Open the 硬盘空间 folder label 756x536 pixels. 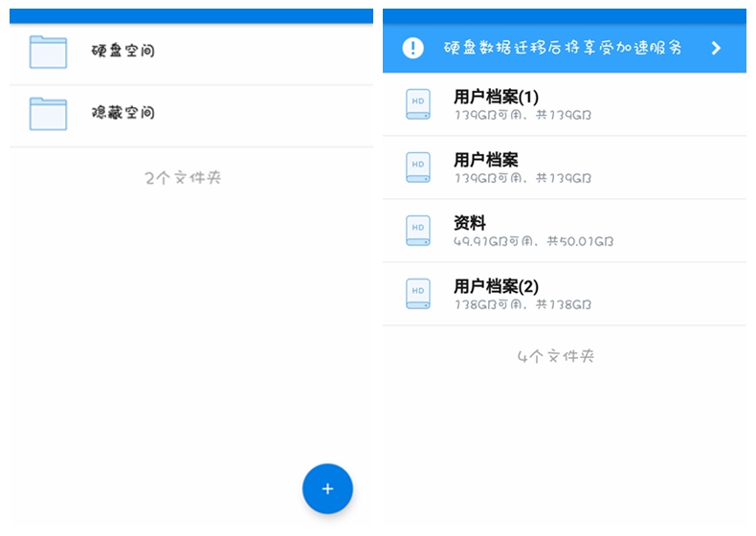pyautogui.click(x=122, y=51)
